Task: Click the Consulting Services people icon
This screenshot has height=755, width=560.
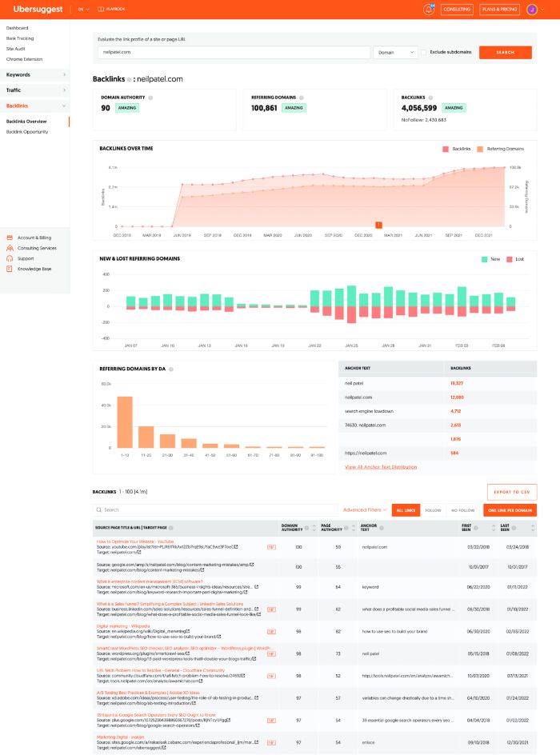Action: [10, 248]
